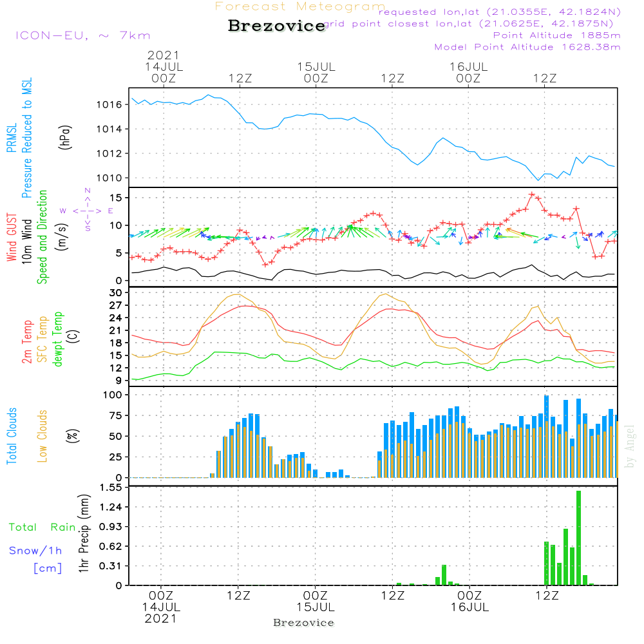This screenshot has height=644, width=644.
Task: Click the orange 'SFC Temp' label
Action: (x=43, y=339)
